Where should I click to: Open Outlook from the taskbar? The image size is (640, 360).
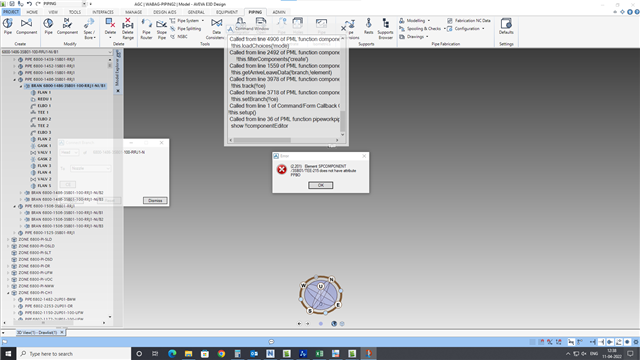click(x=254, y=353)
